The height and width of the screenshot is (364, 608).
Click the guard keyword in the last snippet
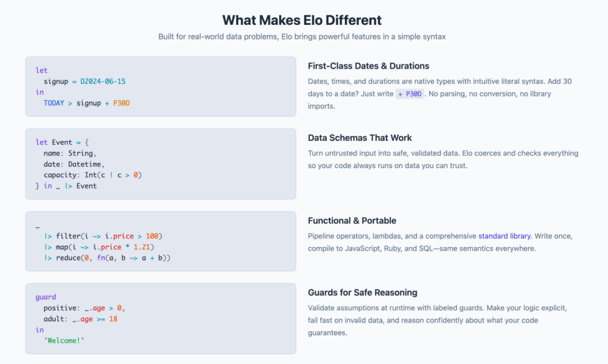[46, 297]
